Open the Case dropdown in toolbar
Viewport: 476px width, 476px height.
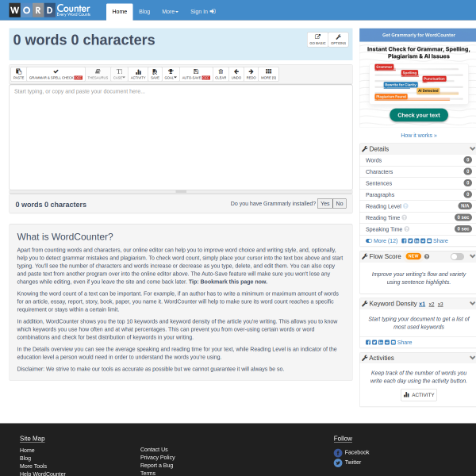pos(119,74)
